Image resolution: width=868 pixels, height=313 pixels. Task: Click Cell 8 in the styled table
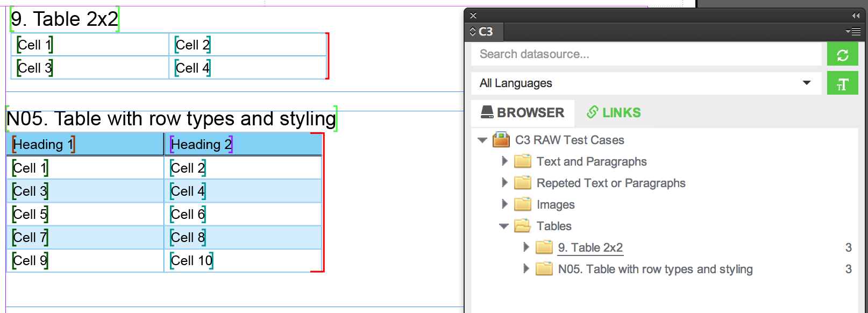243,237
